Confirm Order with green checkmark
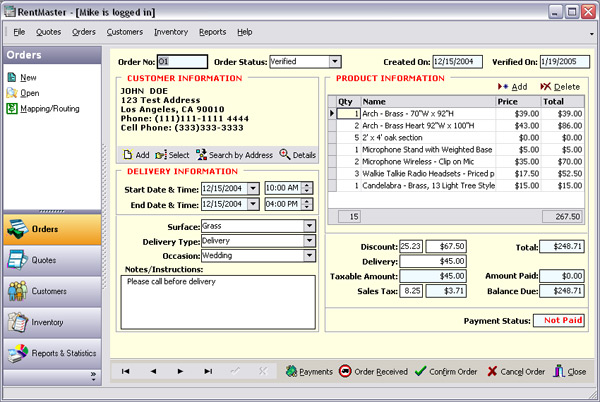 pos(446,371)
